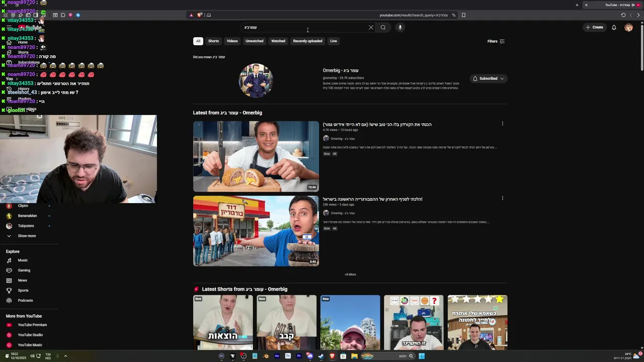
Task: Reload the page in browser
Action: click(623, 15)
